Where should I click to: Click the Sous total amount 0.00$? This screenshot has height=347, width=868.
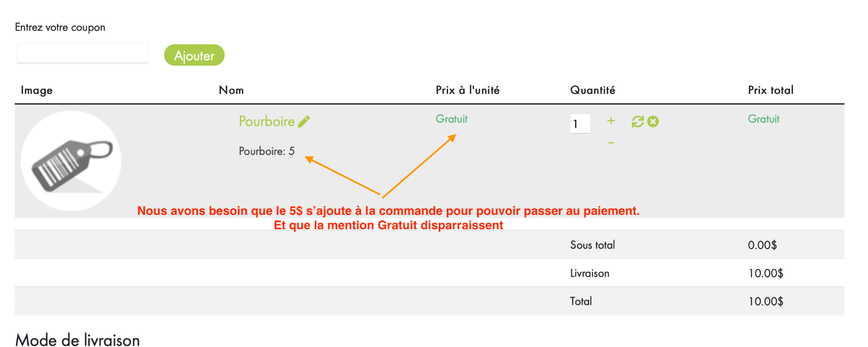(x=762, y=245)
